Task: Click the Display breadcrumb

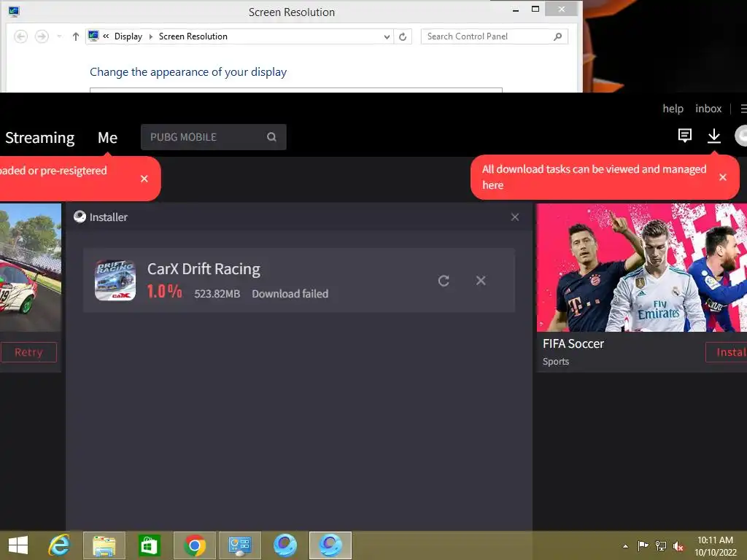Action: pyautogui.click(x=128, y=36)
